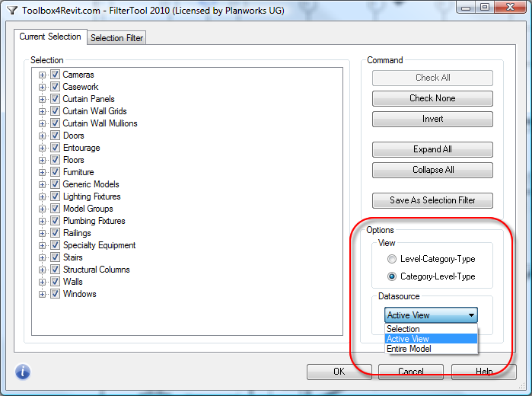Click the blue info icon
The image size is (532, 396).
tap(23, 372)
